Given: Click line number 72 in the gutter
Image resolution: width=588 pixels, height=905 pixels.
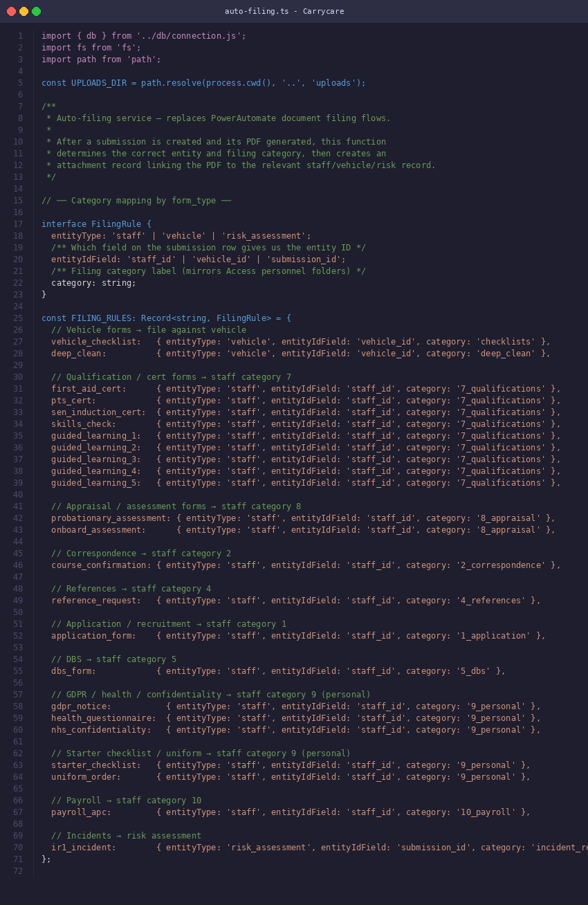Looking at the screenshot, I should tap(18, 870).
